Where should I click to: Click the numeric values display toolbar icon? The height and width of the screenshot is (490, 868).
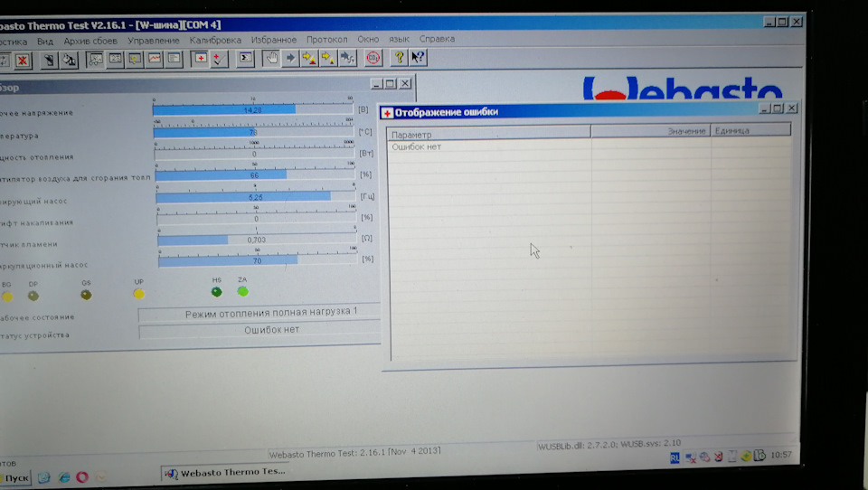point(115,60)
